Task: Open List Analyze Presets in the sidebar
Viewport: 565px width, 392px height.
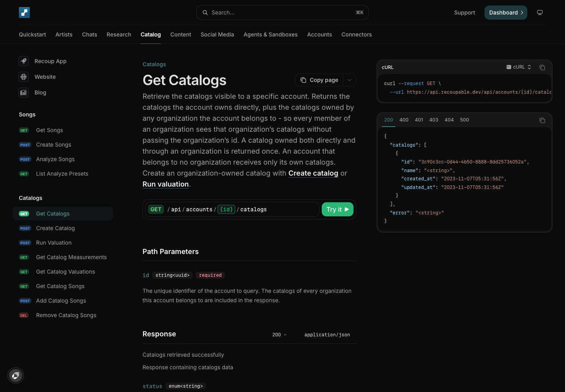Action: click(x=63, y=174)
